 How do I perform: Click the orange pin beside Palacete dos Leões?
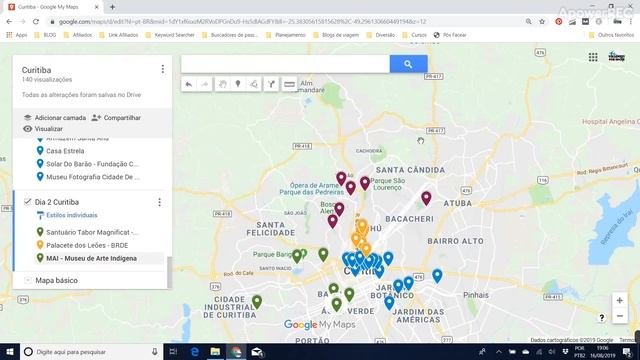click(40, 245)
